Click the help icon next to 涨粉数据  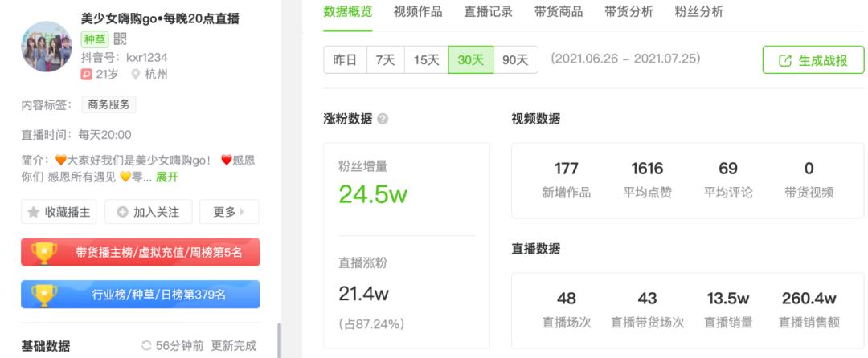[x=383, y=119]
